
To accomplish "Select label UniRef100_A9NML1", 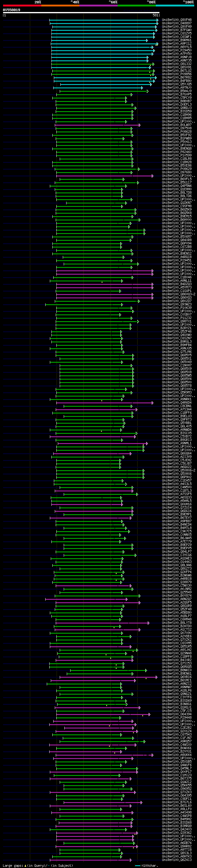I will (x=177, y=443).
